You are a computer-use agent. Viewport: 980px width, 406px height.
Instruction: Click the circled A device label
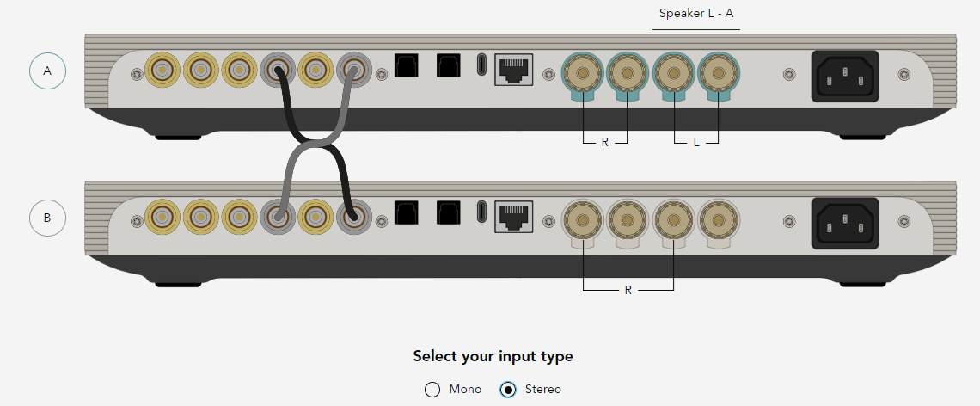coord(47,71)
